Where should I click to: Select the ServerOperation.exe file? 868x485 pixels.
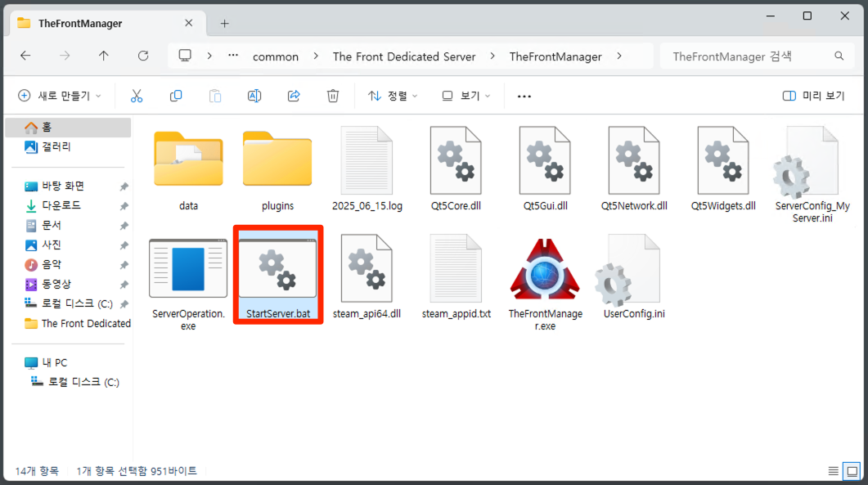[188, 284]
